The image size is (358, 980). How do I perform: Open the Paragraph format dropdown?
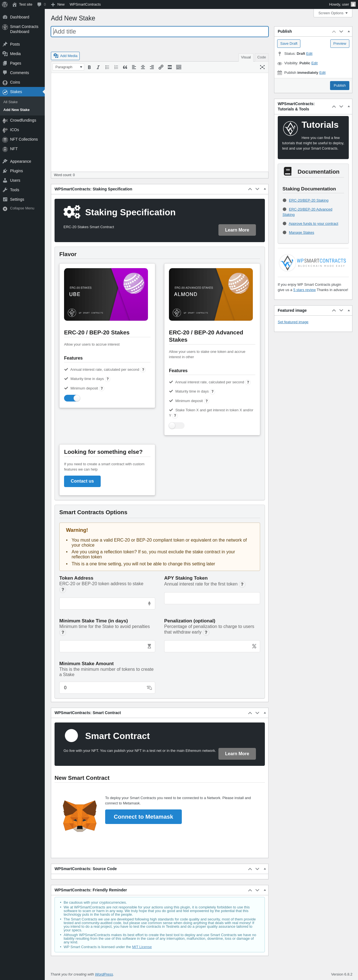(x=69, y=67)
